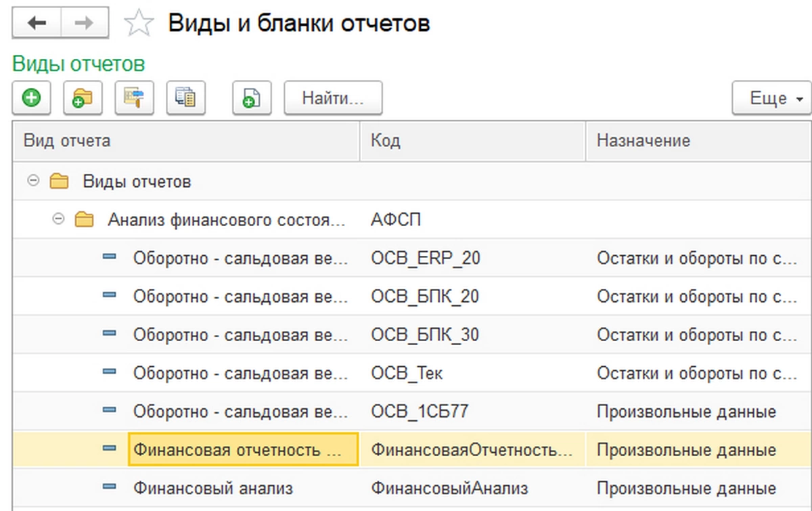812x511 pixels.
Task: Sort by the Код column header
Action: pos(472,141)
